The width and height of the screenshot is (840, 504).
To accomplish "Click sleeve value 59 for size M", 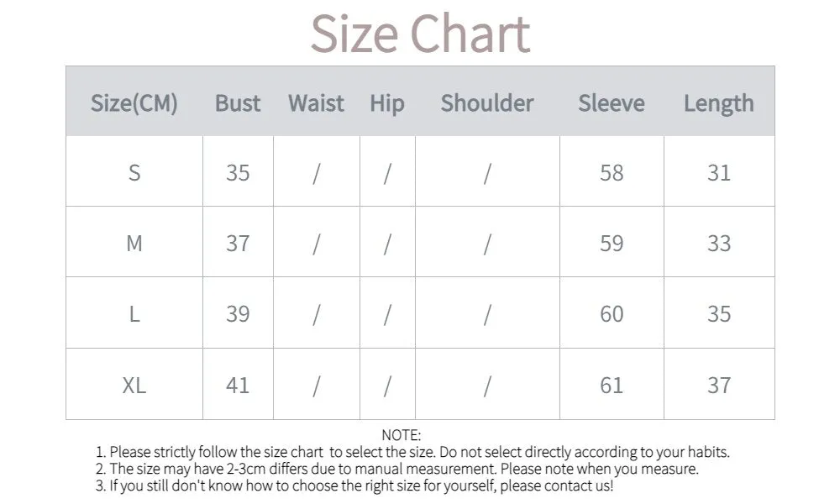I will [x=612, y=243].
